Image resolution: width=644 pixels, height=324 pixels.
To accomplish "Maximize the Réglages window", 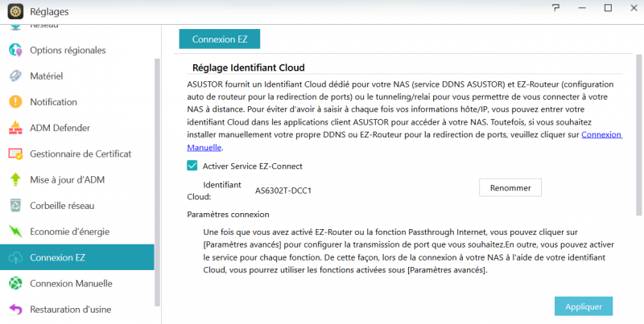I will click(608, 8).
